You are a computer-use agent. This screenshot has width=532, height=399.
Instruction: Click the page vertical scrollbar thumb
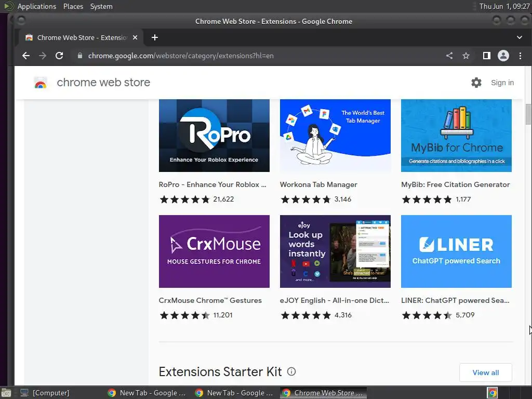[x=528, y=114]
